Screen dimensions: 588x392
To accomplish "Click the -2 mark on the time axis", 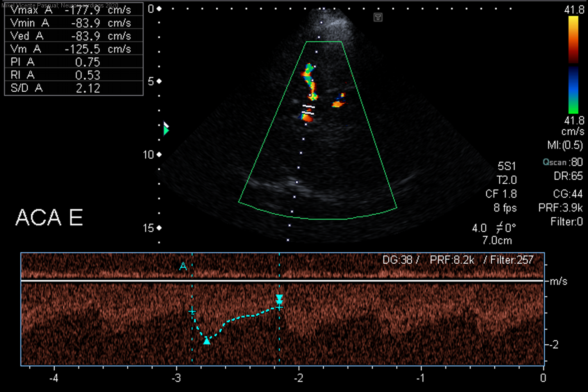I will click(299, 378).
